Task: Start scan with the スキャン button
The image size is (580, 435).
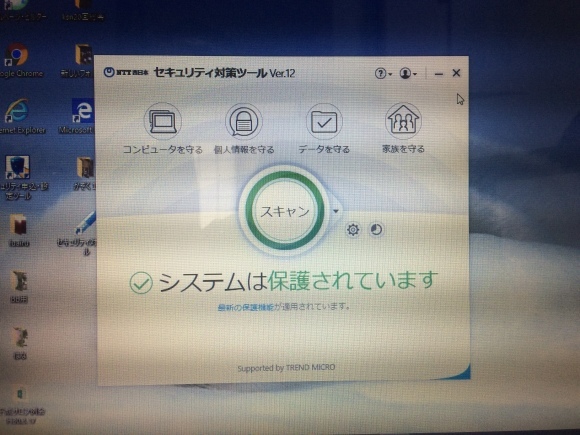Action: (x=285, y=211)
